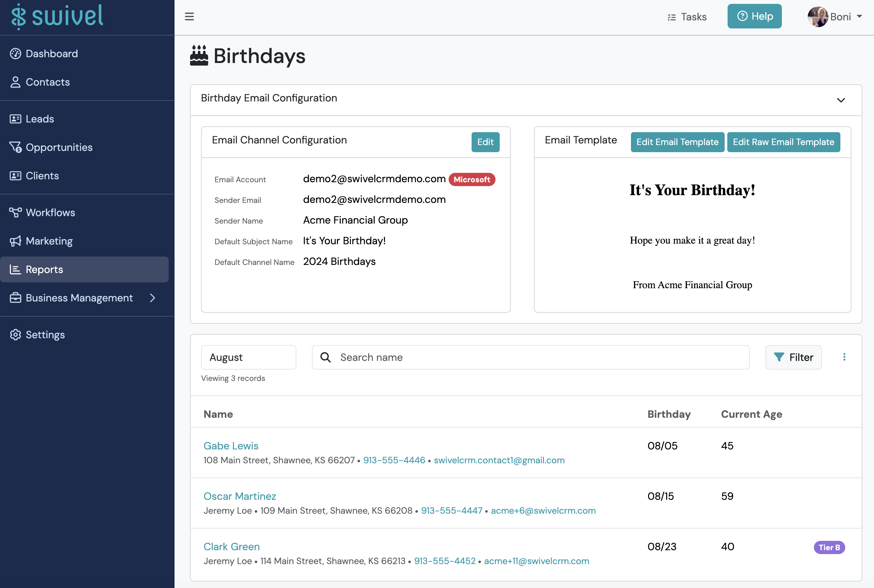
Task: Select Reports in the sidebar
Action: point(84,269)
